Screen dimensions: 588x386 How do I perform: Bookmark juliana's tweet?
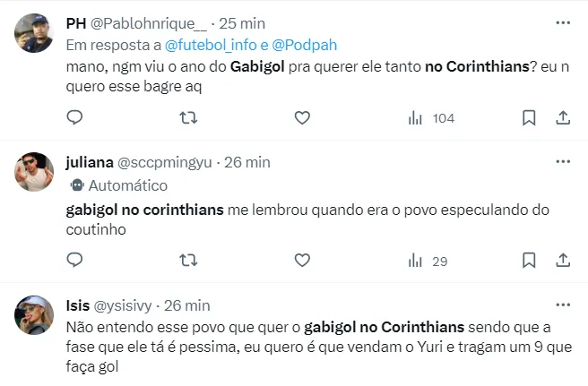click(x=529, y=260)
